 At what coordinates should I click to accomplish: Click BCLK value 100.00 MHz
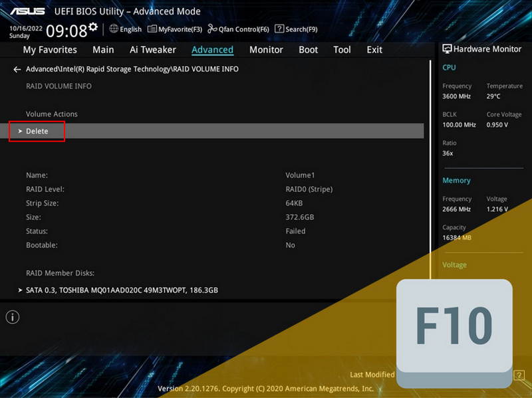click(459, 125)
